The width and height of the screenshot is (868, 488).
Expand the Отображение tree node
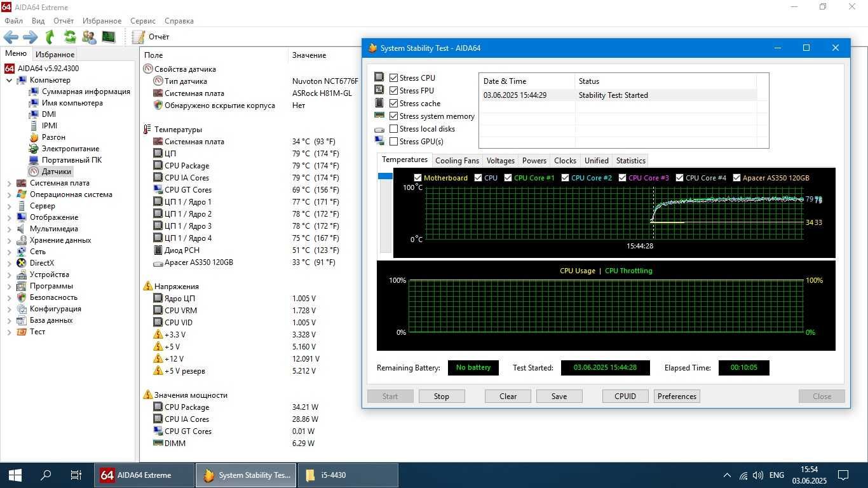[x=9, y=217]
